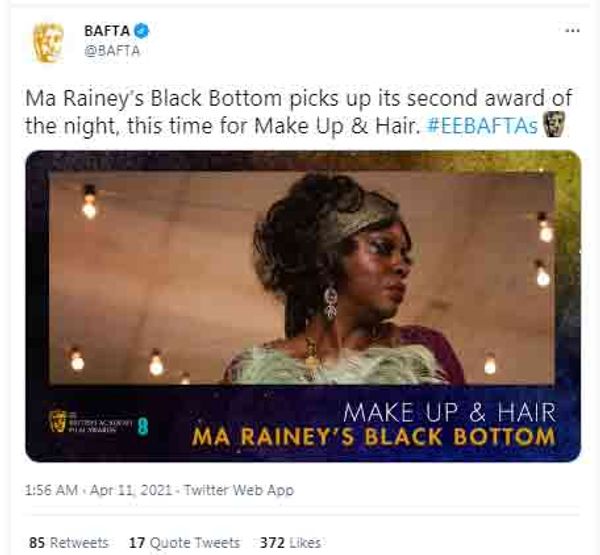Click the BAFTA display name
The height and width of the screenshot is (555, 600).
point(107,31)
